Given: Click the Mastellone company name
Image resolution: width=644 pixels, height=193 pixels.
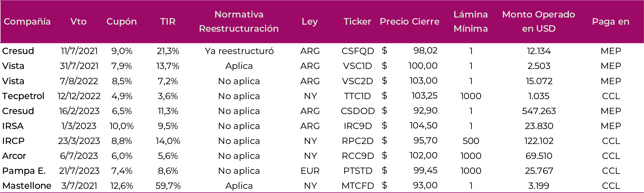Looking at the screenshot, I should click(x=27, y=186).
